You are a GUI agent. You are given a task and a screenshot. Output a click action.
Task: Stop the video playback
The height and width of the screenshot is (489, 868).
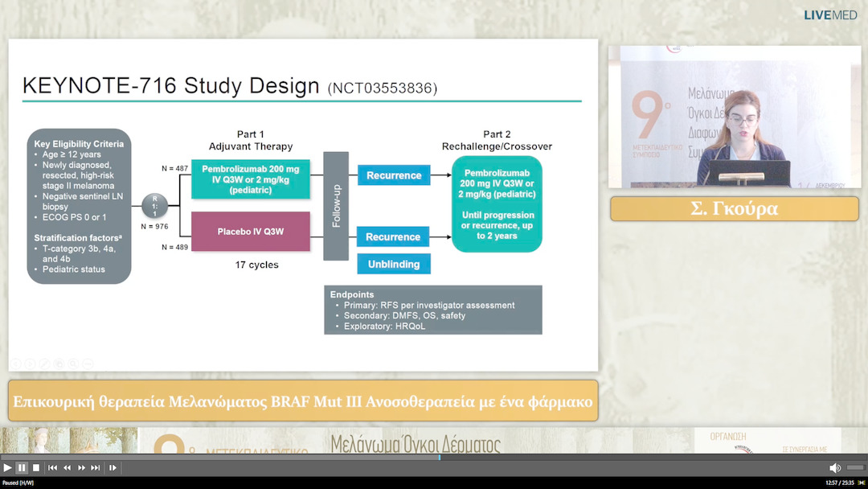pyautogui.click(x=36, y=467)
